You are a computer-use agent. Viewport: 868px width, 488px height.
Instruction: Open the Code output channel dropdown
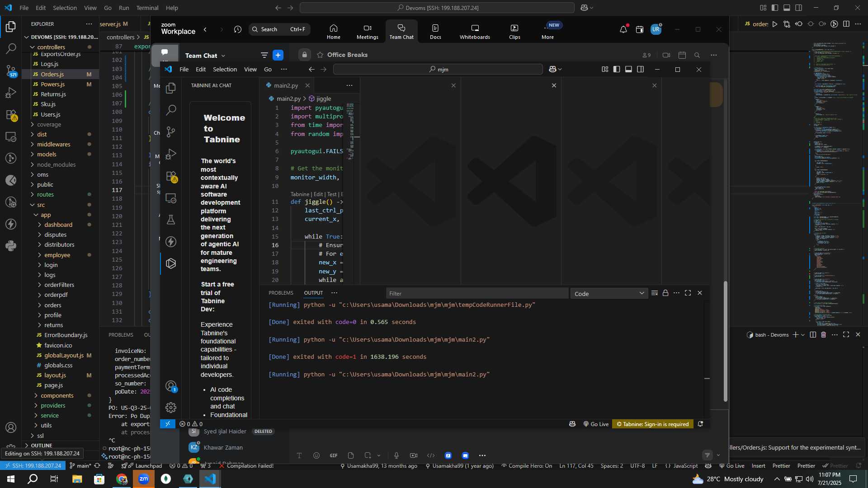[x=609, y=294]
